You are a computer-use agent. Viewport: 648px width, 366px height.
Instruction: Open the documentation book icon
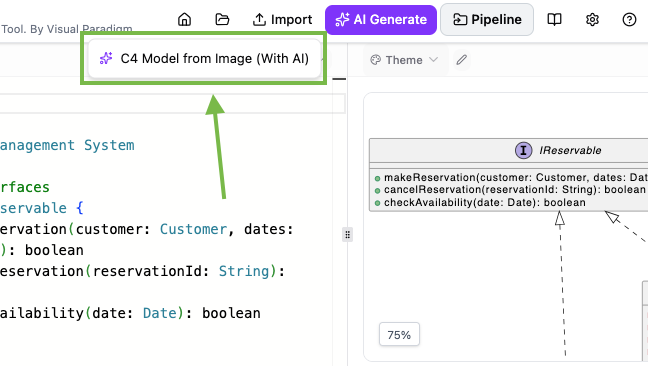(x=554, y=19)
